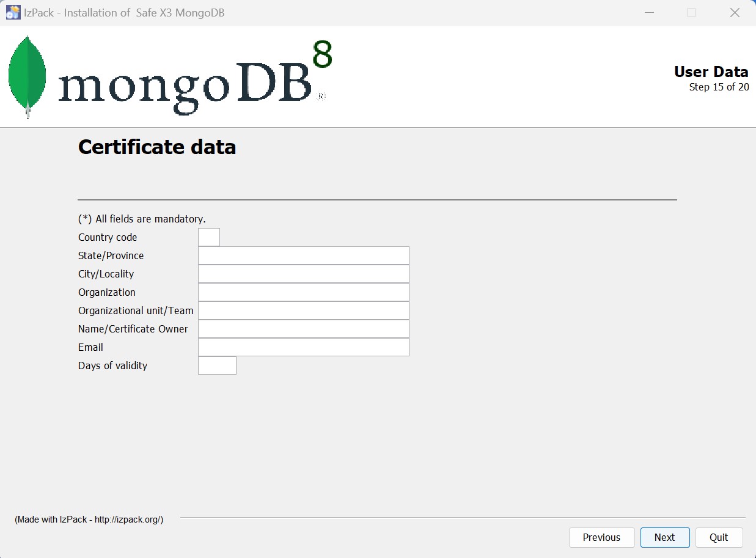Close the IzPack installer window
756x558 pixels.
coord(735,13)
